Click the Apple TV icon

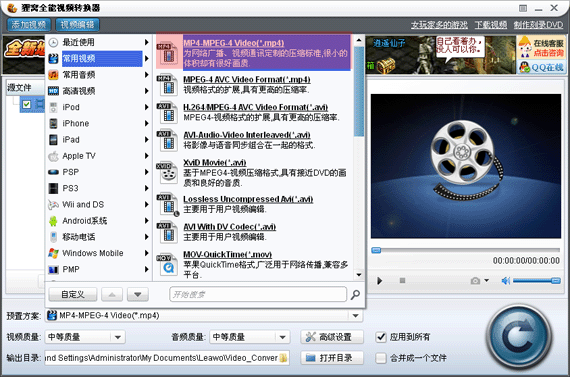[53, 156]
